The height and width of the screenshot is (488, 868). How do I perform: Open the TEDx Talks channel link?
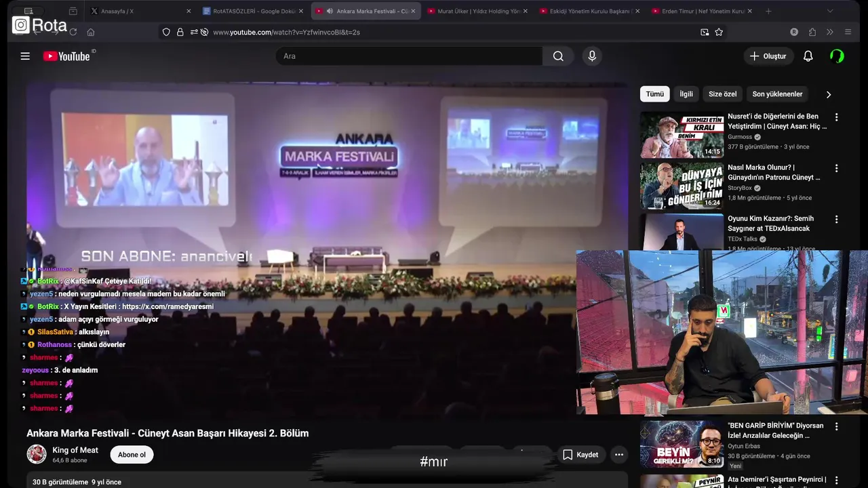(x=743, y=239)
